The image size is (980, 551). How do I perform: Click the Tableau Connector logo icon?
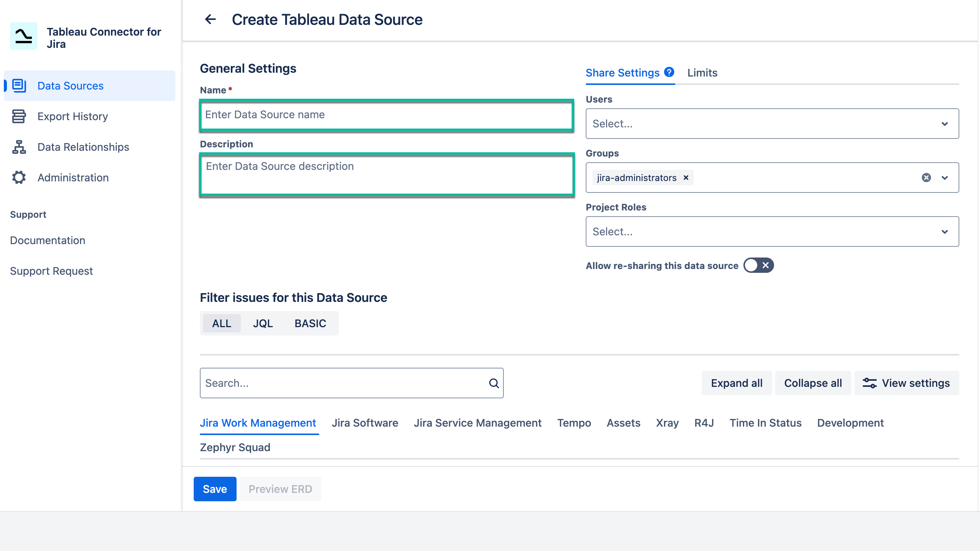(24, 36)
